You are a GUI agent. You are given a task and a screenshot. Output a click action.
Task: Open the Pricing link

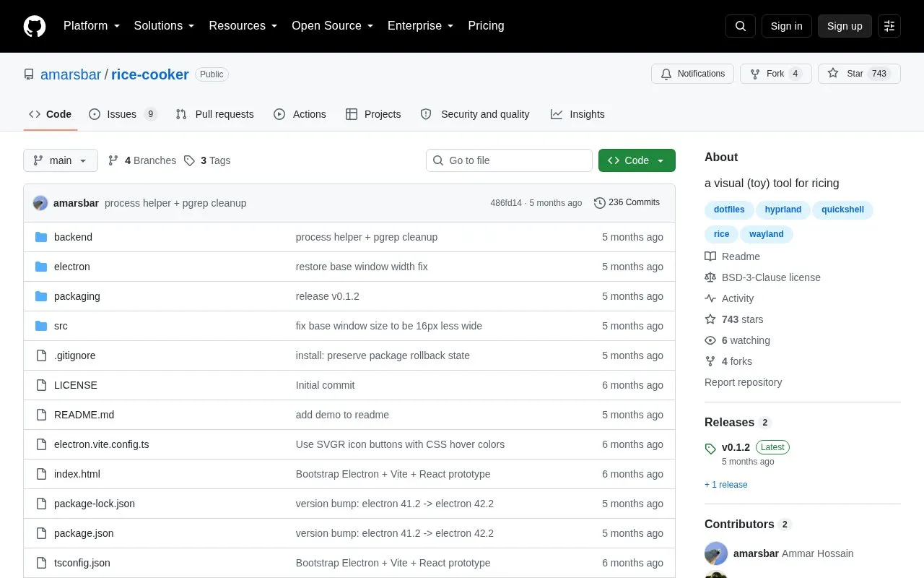(486, 26)
